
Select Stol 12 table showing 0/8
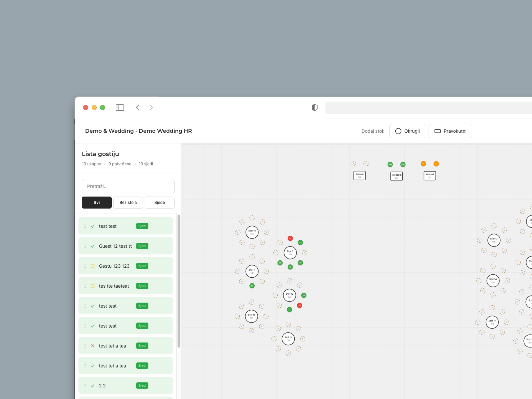[x=252, y=232]
